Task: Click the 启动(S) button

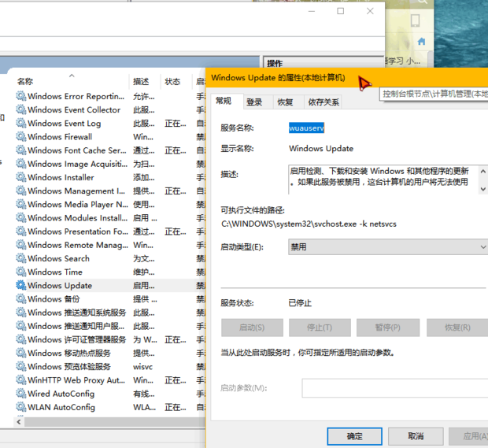Action: (252, 328)
